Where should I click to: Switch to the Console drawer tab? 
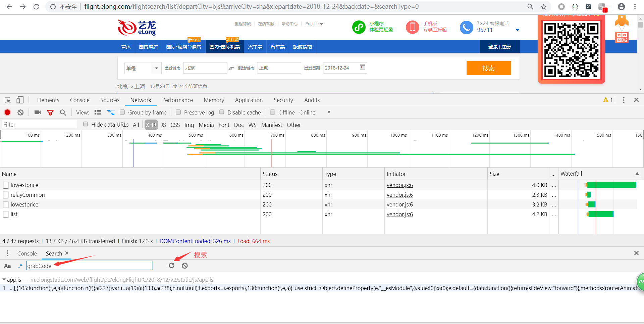coord(27,253)
